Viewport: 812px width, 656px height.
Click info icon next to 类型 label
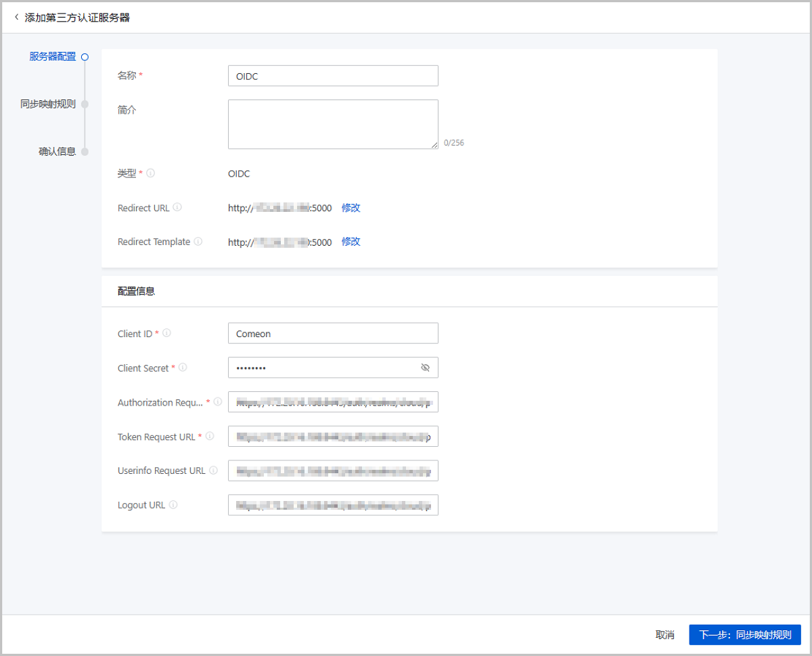tap(150, 173)
